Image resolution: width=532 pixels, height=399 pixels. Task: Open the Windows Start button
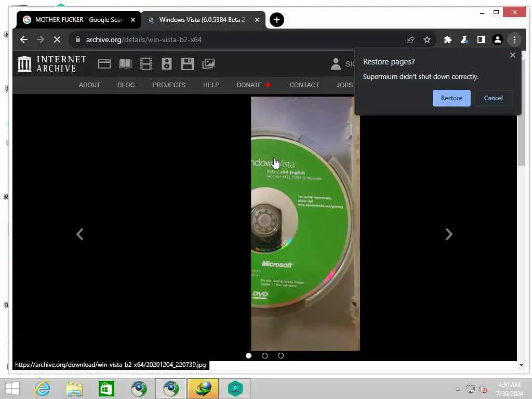pos(12,389)
